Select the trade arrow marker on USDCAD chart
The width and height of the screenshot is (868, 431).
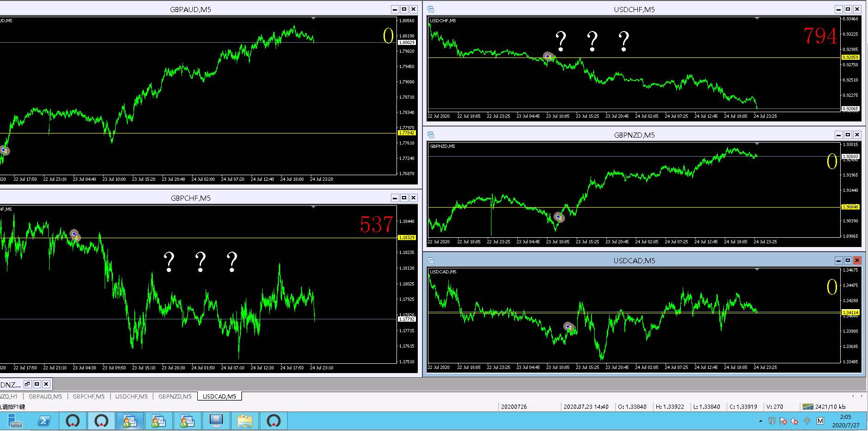click(x=569, y=327)
